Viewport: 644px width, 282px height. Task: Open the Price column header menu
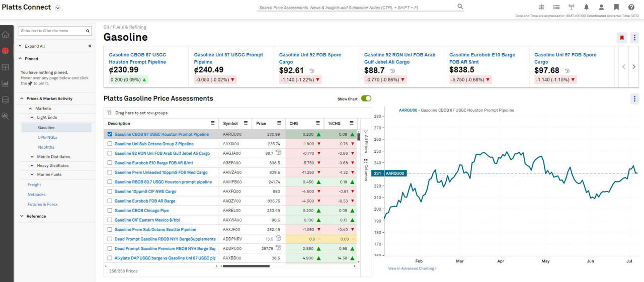(x=279, y=123)
